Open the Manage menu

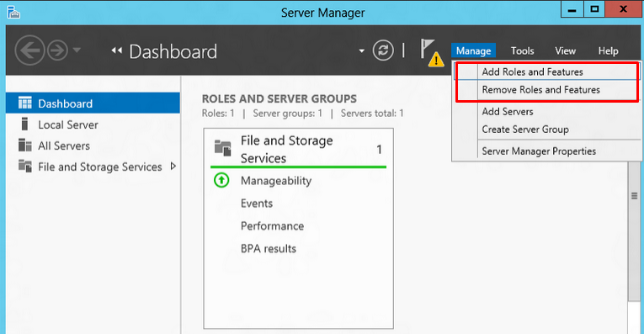click(474, 50)
